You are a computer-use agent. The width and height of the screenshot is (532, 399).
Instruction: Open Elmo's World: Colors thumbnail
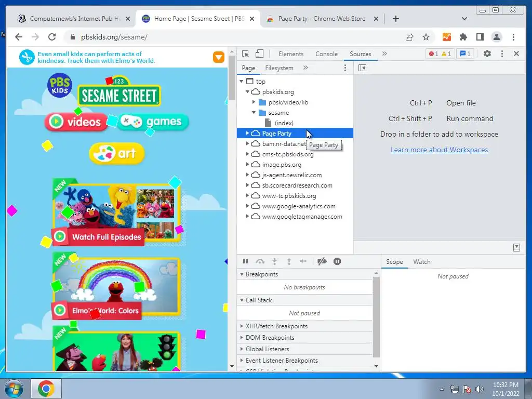pos(116,287)
